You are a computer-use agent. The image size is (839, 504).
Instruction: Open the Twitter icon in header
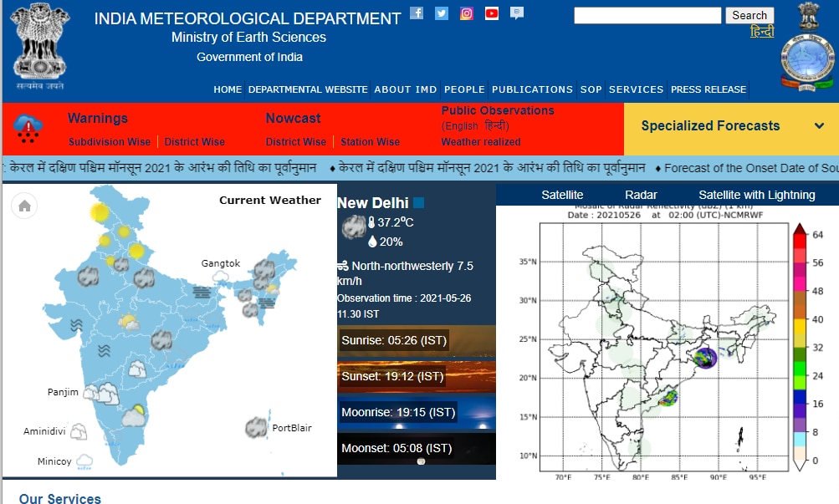[x=442, y=13]
